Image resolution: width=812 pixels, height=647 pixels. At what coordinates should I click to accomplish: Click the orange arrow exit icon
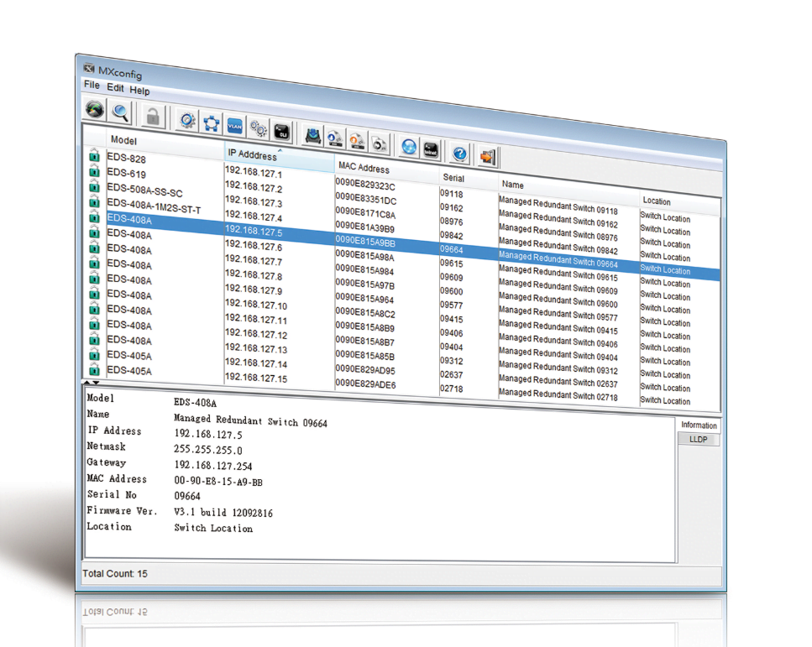pyautogui.click(x=488, y=156)
